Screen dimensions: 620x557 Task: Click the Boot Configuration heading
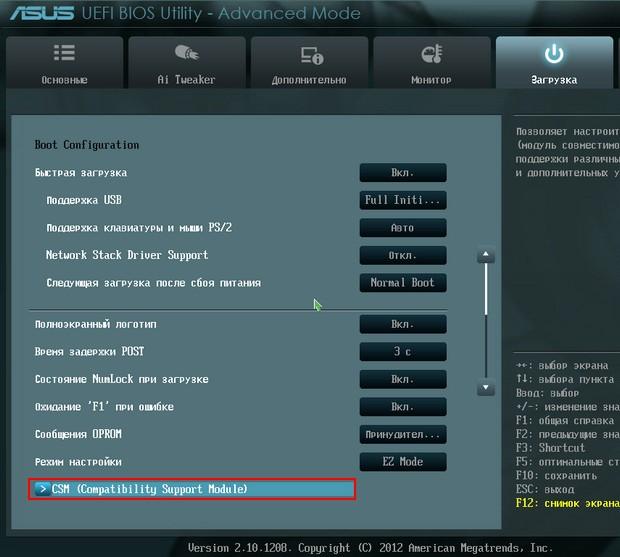(x=87, y=145)
